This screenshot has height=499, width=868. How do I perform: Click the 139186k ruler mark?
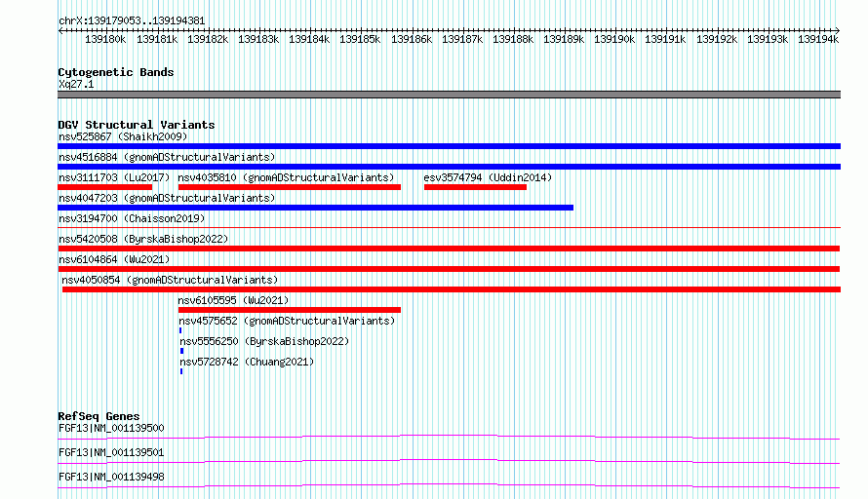pyautogui.click(x=412, y=39)
